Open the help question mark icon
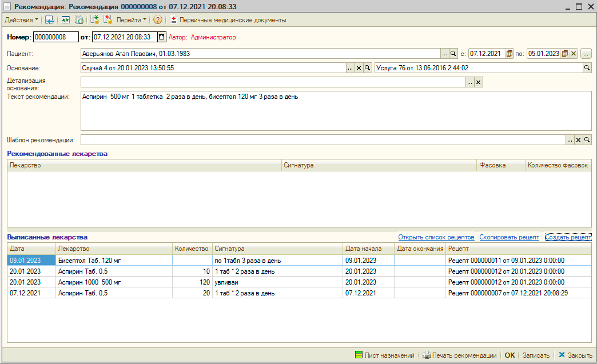Screen dimensions: 597x364 pyautogui.click(x=158, y=20)
